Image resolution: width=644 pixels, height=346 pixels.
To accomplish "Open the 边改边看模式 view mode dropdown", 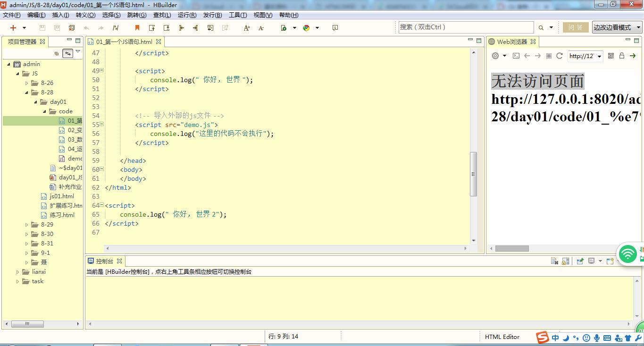I will [618, 27].
